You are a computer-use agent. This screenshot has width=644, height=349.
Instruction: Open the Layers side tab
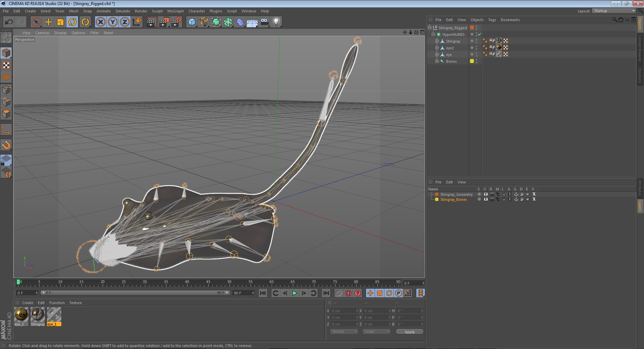point(640,206)
